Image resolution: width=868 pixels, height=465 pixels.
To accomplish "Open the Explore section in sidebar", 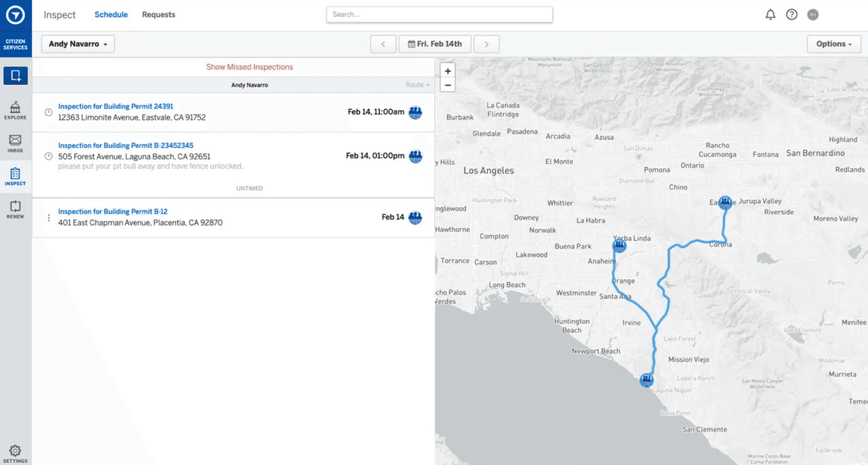I will coord(15,111).
